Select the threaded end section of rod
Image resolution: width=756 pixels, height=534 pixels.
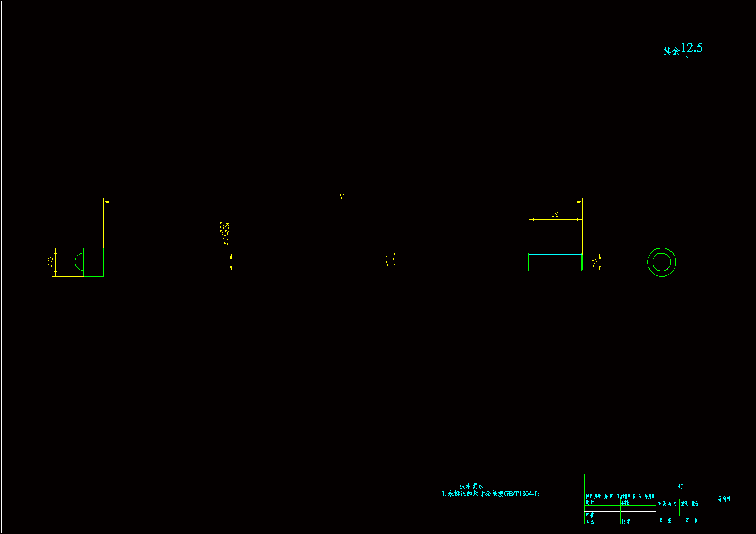pyautogui.click(x=555, y=262)
